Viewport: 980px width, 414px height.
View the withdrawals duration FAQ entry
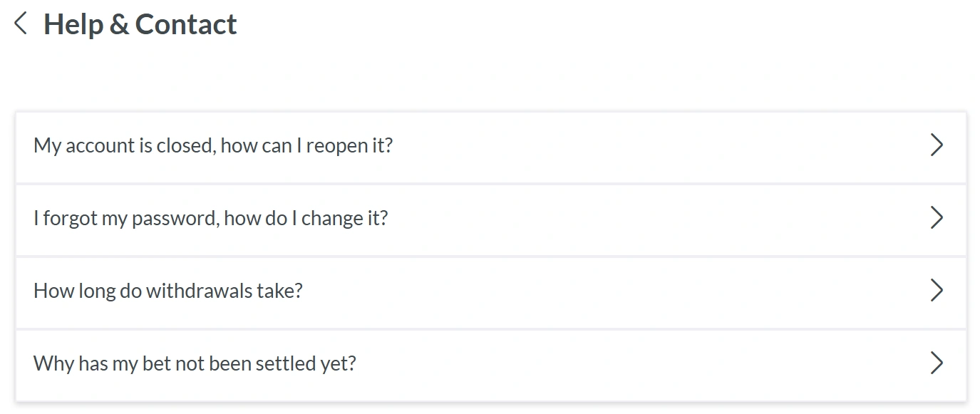click(168, 290)
